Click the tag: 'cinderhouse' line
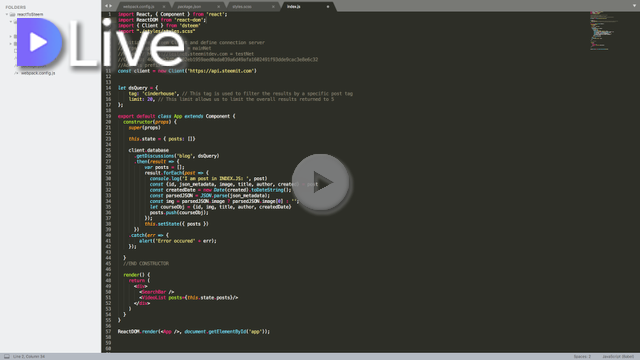The height and width of the screenshot is (360, 640). [241, 93]
